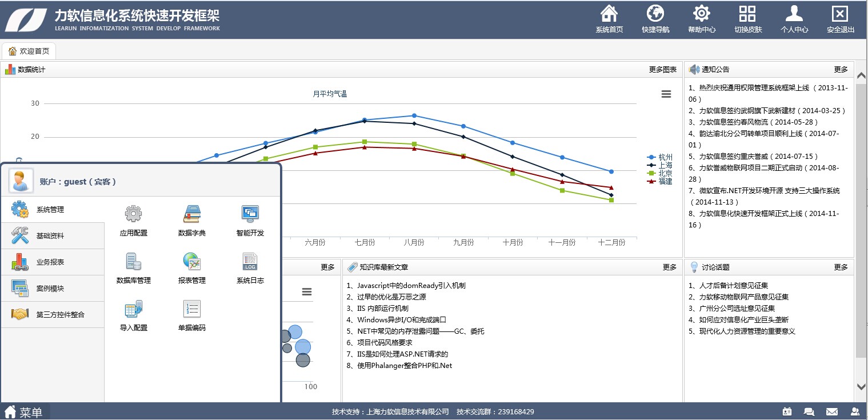
Task: Click the vertical scrollbar thumb
Action: coord(861,220)
